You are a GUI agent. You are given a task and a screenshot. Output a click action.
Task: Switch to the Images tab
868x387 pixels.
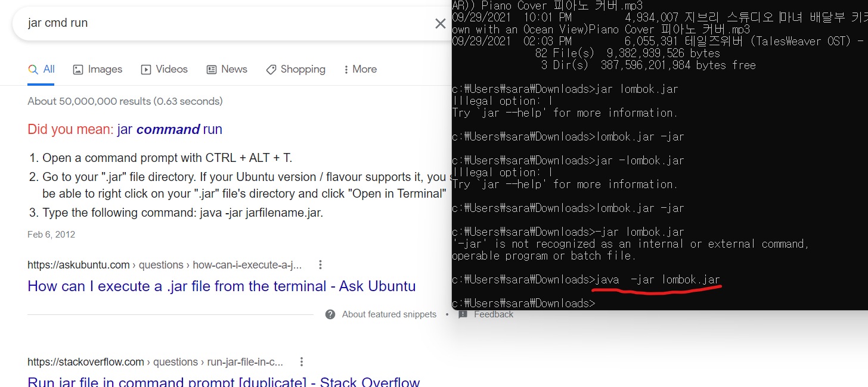(x=98, y=69)
